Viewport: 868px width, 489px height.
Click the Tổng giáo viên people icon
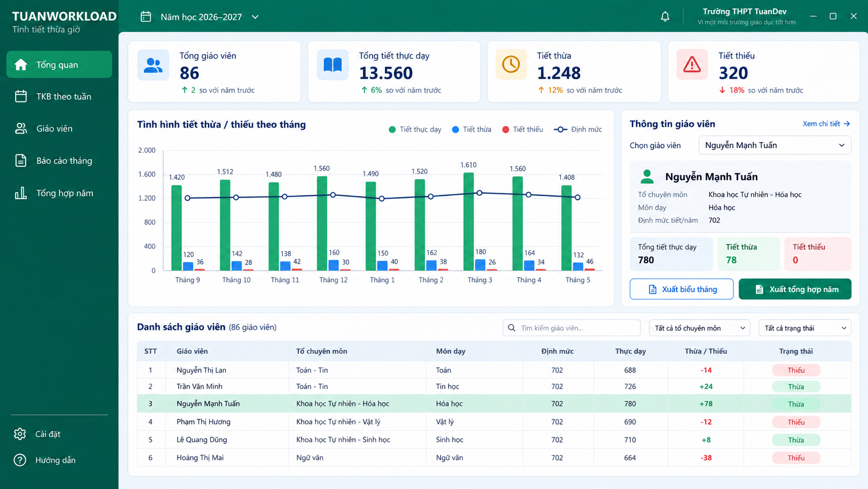pos(153,65)
